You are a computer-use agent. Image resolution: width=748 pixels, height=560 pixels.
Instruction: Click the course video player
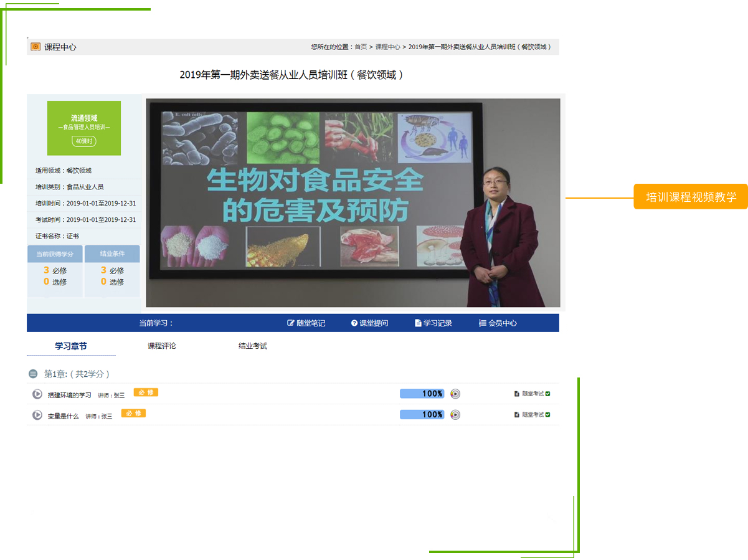tap(353, 202)
